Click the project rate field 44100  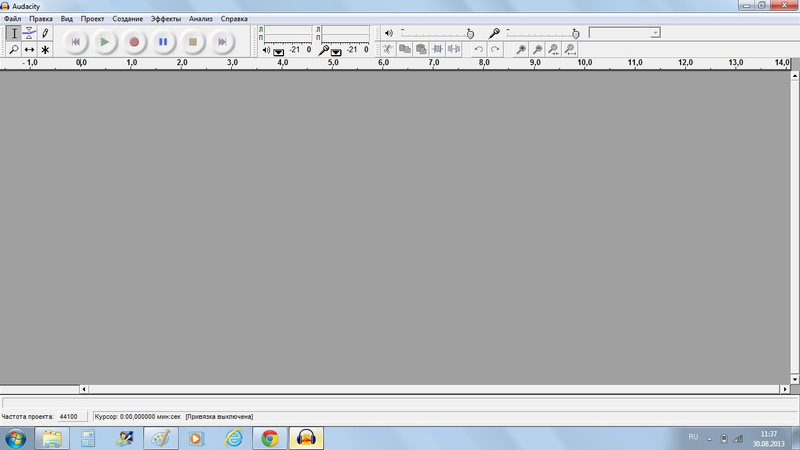[x=69, y=416]
